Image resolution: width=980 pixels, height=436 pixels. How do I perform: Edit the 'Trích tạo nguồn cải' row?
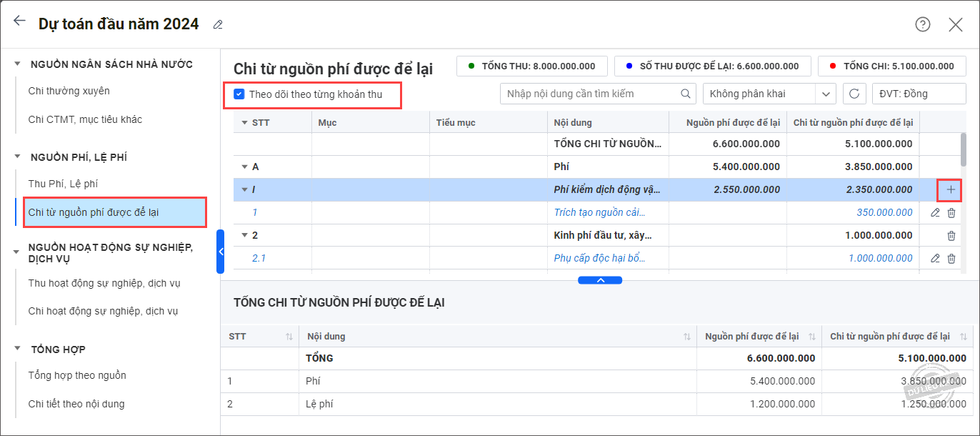pos(935,213)
